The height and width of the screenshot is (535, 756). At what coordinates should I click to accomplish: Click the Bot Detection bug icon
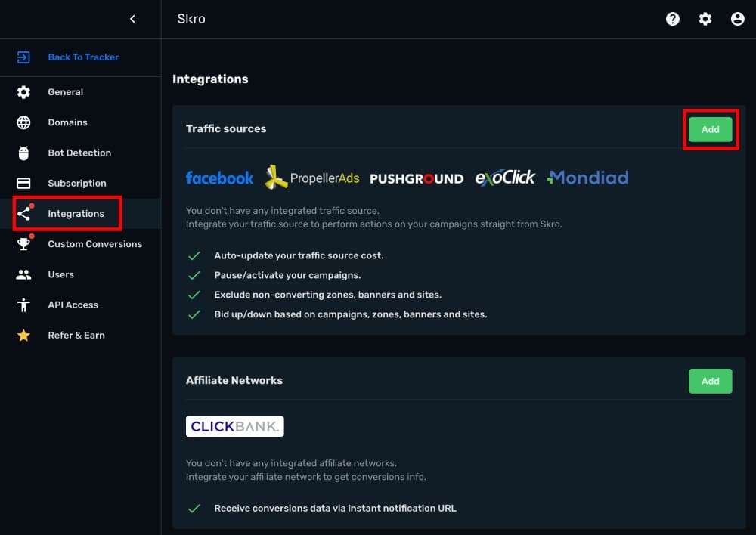pyautogui.click(x=23, y=153)
